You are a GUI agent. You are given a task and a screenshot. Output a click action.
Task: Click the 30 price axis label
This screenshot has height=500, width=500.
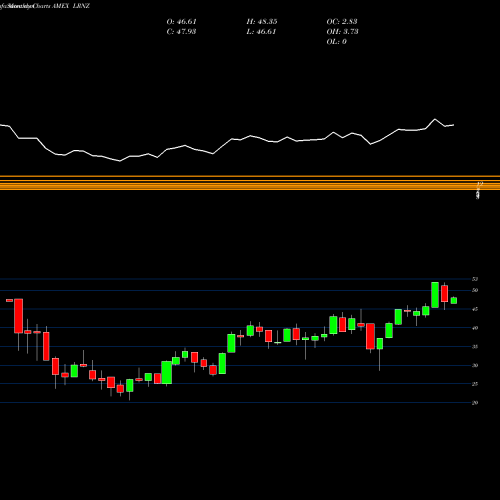475,365
